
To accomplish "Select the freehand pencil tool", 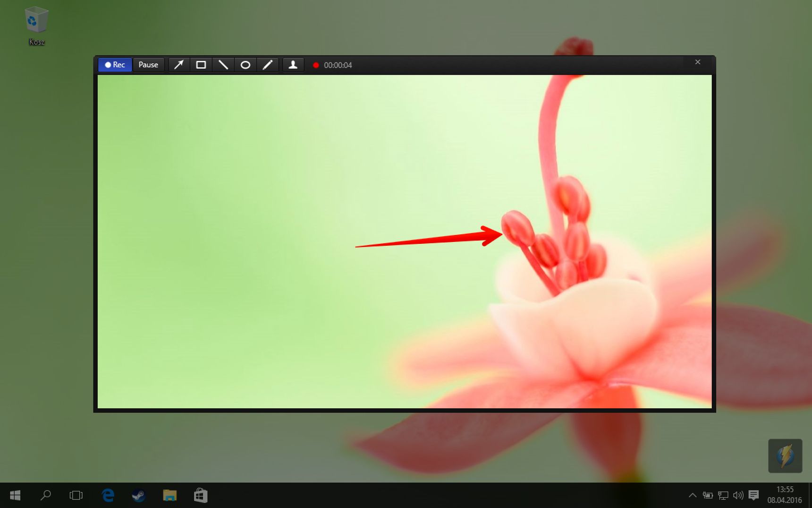I will click(x=268, y=65).
